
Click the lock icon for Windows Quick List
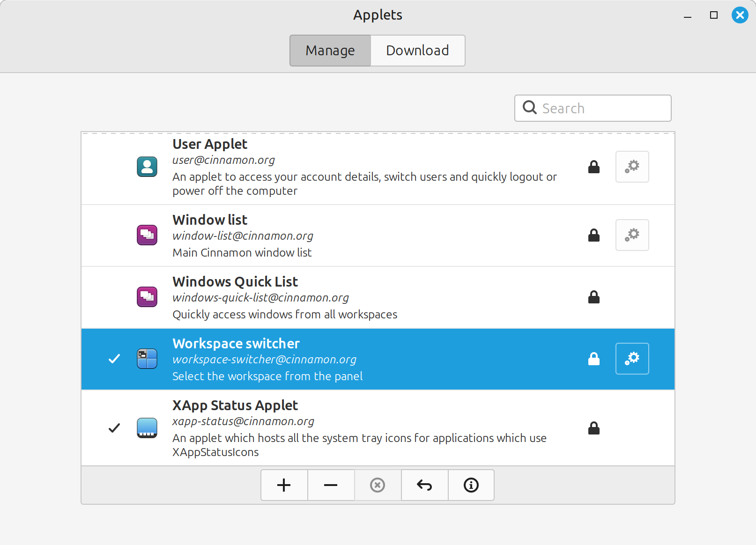[594, 297]
